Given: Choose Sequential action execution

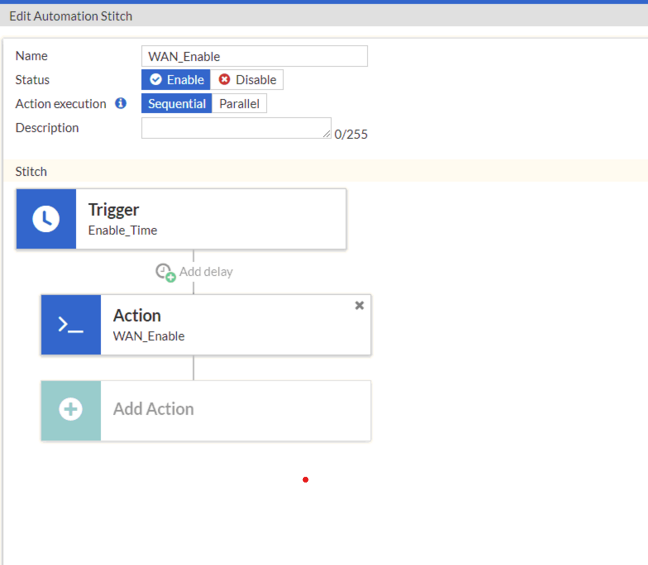Looking at the screenshot, I should pyautogui.click(x=177, y=103).
